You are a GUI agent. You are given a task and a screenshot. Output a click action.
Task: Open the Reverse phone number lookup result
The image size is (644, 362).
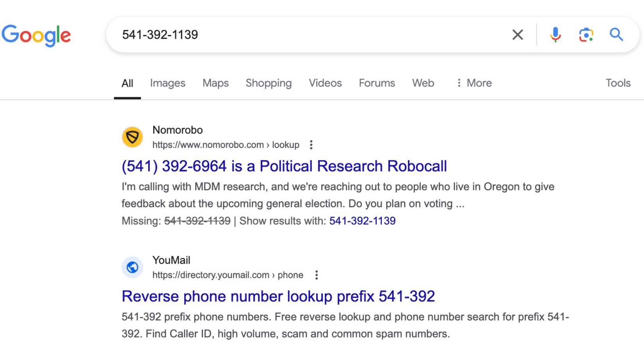pos(278,296)
